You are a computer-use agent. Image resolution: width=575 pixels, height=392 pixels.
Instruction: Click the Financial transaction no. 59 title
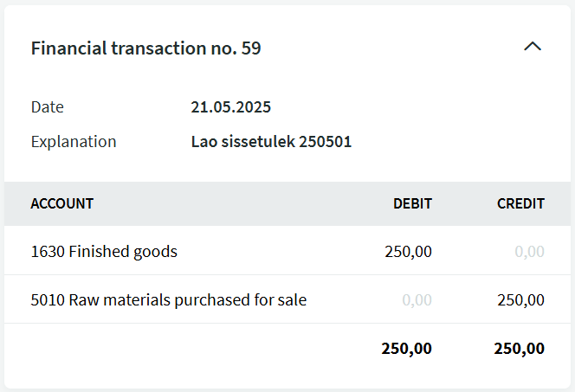point(146,48)
